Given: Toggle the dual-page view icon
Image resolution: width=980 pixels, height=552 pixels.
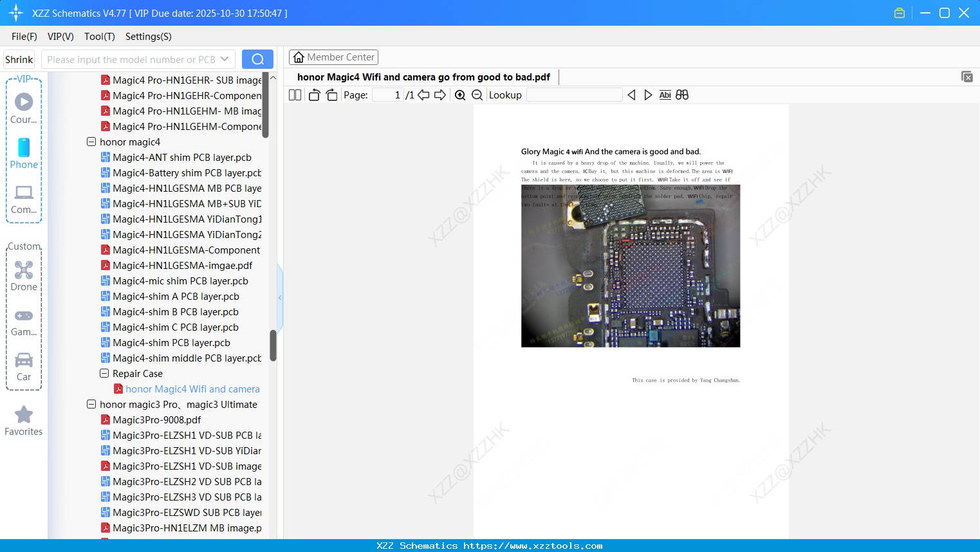Looking at the screenshot, I should click(x=295, y=95).
